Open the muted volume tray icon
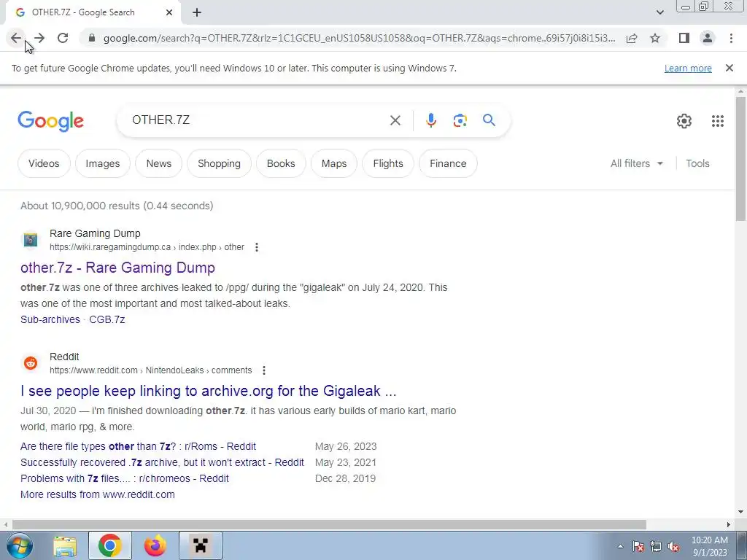747x560 pixels. click(673, 546)
